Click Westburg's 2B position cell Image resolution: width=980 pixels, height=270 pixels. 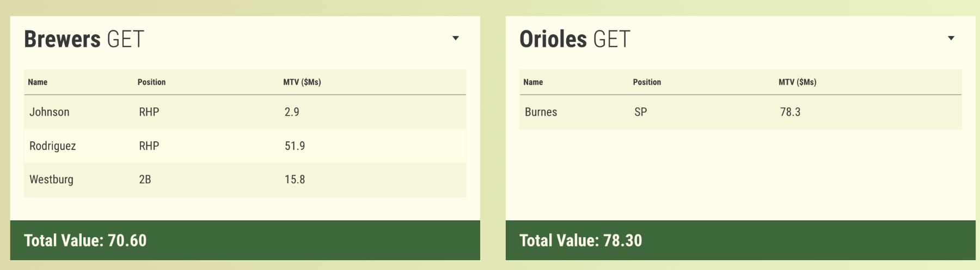click(x=145, y=179)
